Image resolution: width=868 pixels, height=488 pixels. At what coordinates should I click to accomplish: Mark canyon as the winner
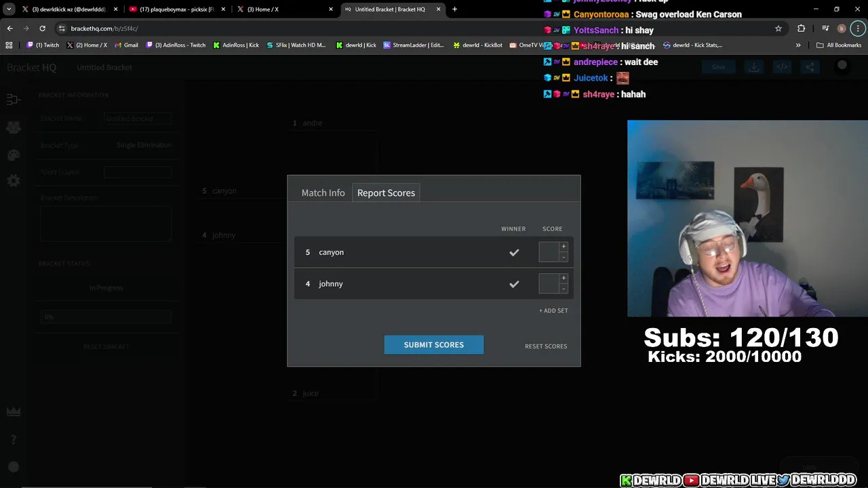point(514,252)
